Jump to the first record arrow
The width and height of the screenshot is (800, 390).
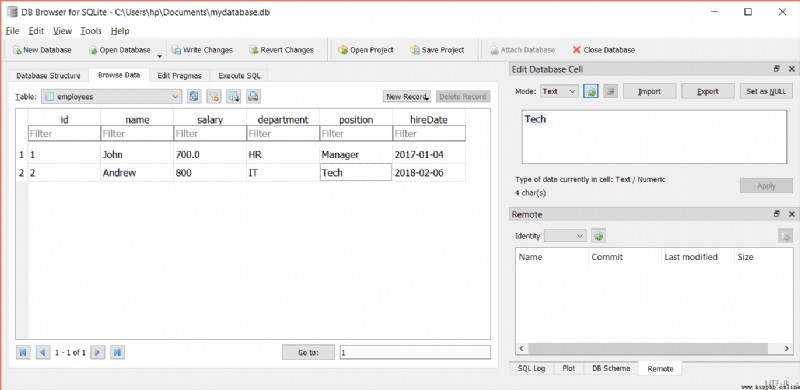[23, 352]
